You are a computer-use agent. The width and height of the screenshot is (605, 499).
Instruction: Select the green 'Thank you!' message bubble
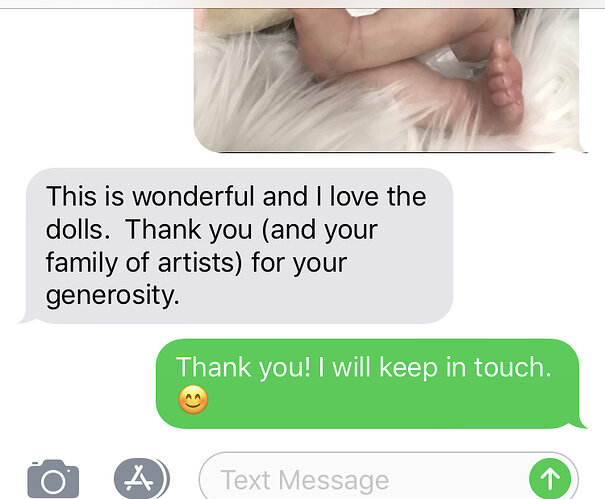(370, 384)
